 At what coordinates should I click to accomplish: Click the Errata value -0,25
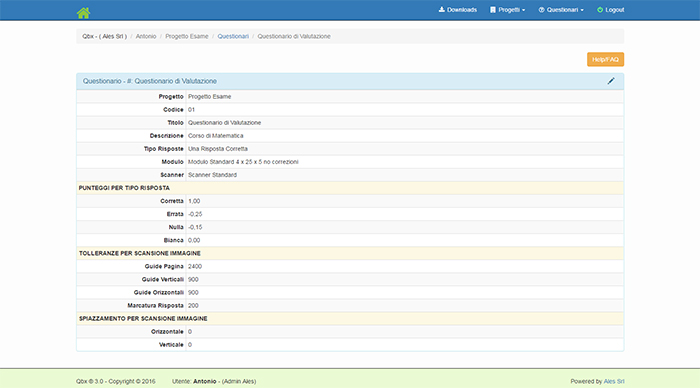tap(195, 214)
